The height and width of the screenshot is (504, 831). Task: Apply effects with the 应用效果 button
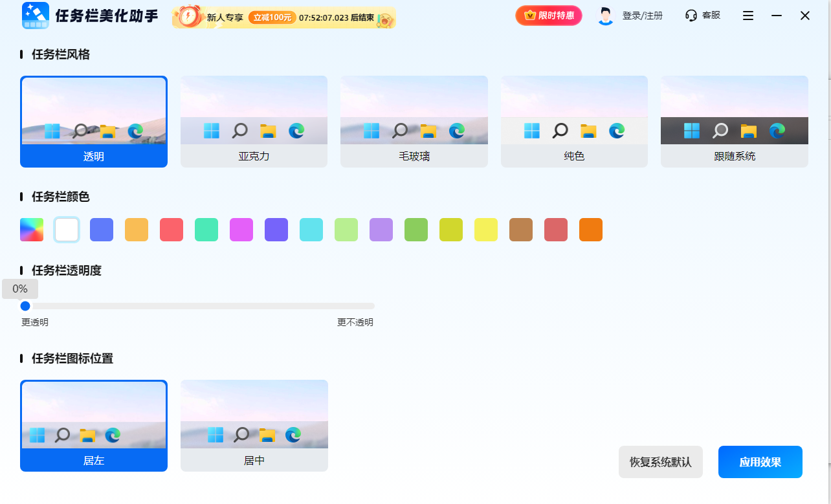(x=760, y=461)
